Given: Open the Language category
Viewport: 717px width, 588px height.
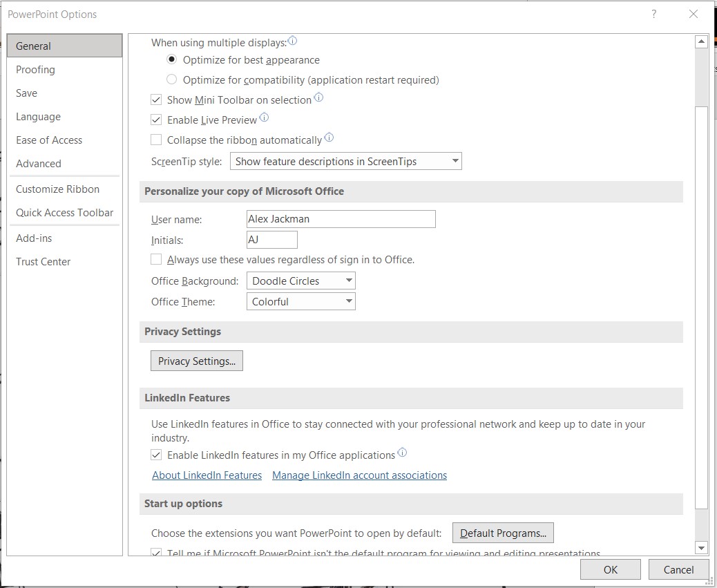Looking at the screenshot, I should (65, 117).
